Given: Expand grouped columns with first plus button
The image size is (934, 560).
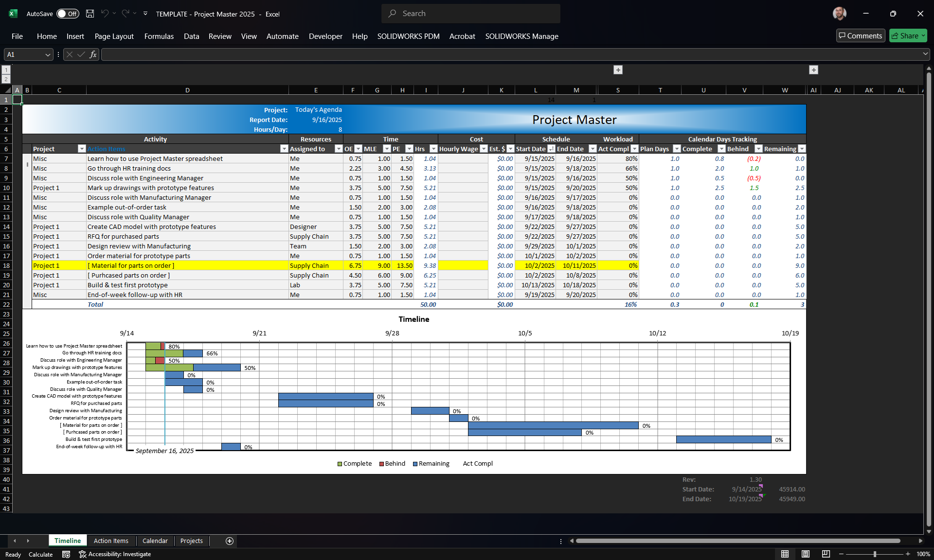Looking at the screenshot, I should [x=618, y=70].
